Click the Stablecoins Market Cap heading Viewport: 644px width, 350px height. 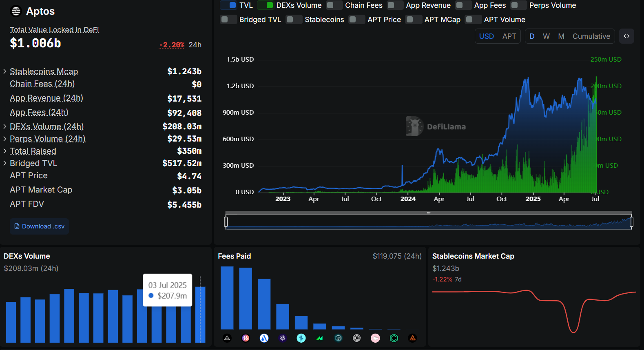click(x=473, y=256)
